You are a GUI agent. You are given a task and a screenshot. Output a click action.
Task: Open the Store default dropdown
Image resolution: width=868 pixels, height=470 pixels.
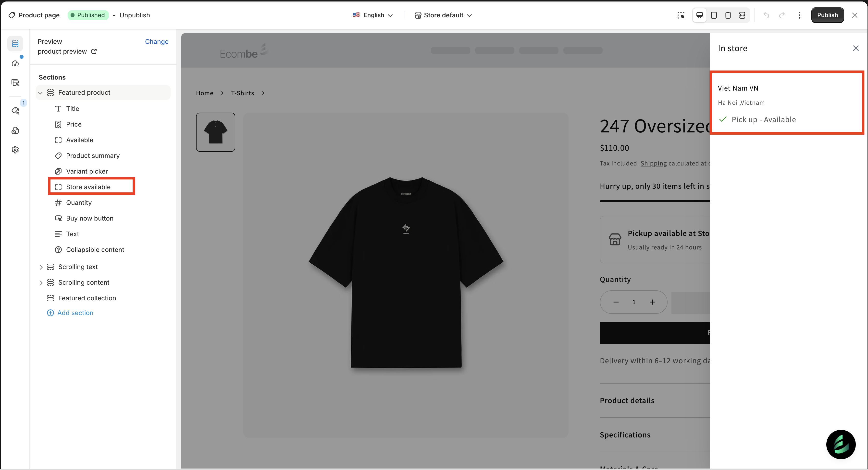point(443,15)
